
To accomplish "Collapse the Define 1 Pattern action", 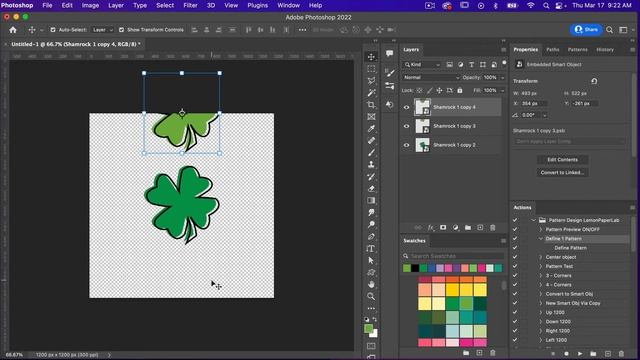I will pyautogui.click(x=541, y=239).
